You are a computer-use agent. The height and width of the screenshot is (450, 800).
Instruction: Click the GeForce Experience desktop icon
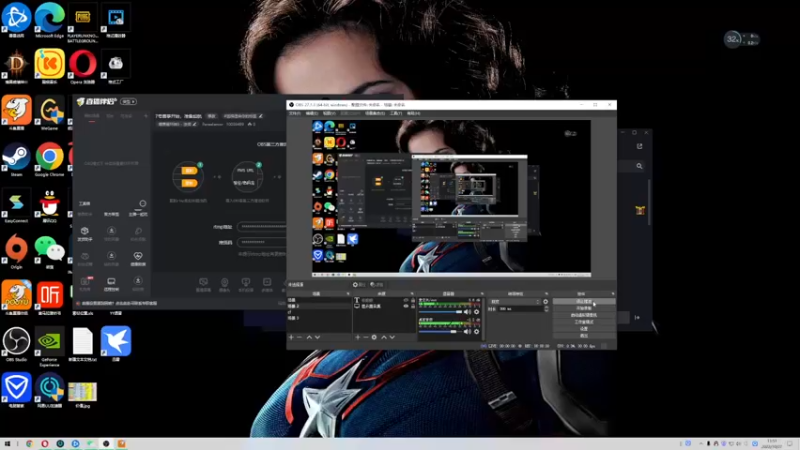tap(49, 346)
